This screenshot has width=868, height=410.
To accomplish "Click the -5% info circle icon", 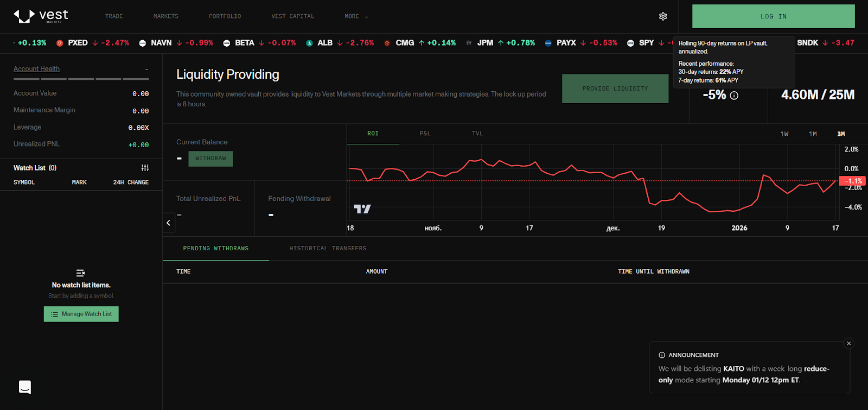I will point(734,96).
